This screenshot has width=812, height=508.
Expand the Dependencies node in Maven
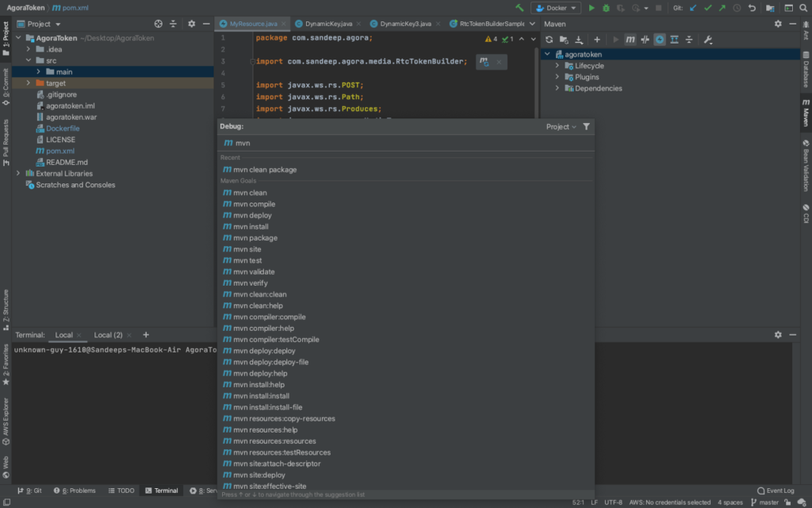pyautogui.click(x=557, y=88)
